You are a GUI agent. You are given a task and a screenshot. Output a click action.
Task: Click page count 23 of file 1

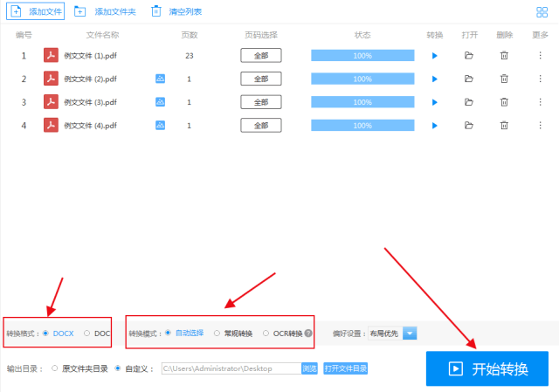pos(190,56)
